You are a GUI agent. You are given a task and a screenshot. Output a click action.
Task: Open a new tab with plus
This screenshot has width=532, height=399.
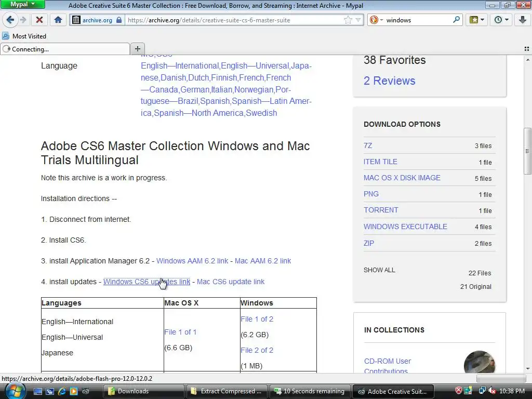(x=137, y=49)
